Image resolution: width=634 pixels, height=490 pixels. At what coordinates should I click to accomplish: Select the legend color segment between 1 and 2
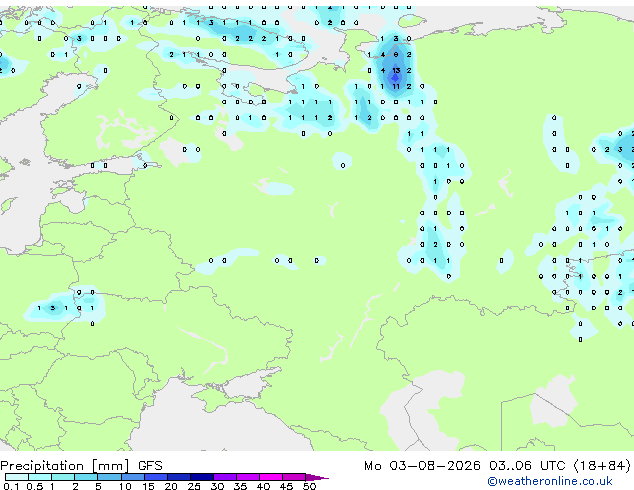(63, 477)
